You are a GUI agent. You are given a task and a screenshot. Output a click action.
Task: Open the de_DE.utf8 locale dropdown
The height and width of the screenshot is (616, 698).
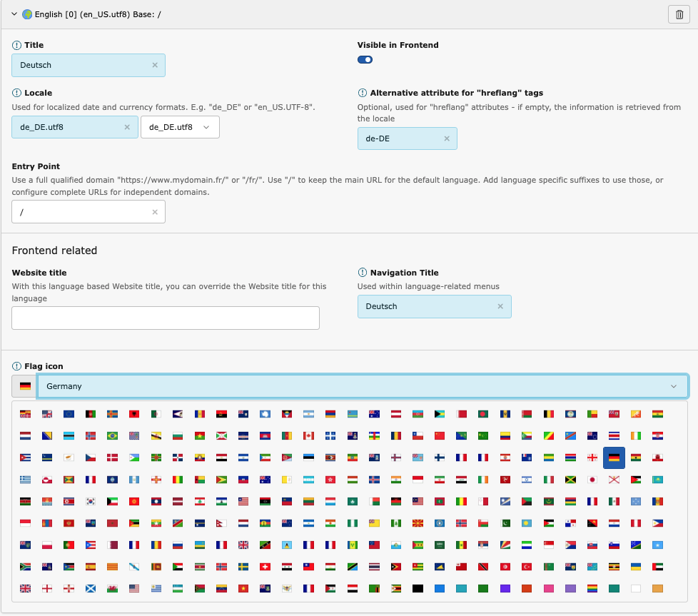180,126
